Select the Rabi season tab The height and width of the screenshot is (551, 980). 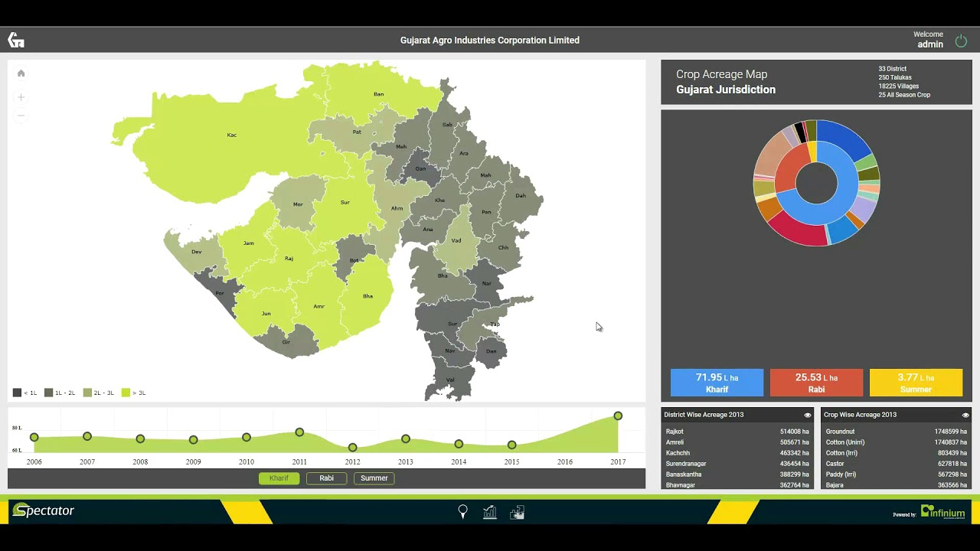tap(327, 478)
